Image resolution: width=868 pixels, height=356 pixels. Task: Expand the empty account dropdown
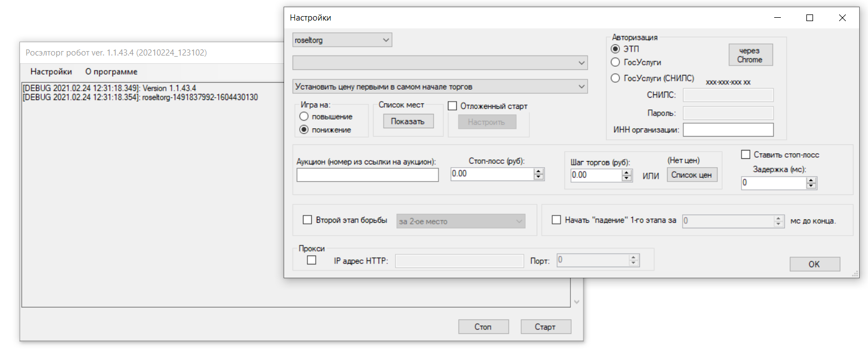(440, 63)
